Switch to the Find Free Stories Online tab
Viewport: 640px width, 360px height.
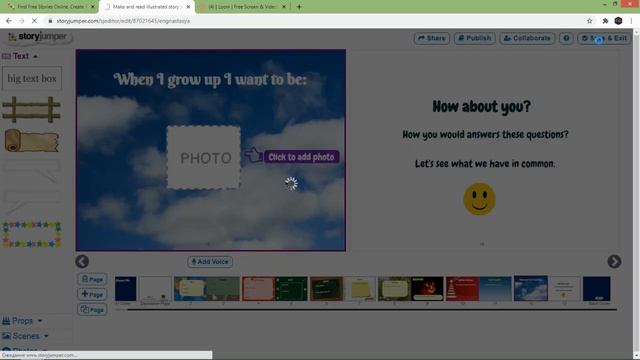tap(51, 7)
